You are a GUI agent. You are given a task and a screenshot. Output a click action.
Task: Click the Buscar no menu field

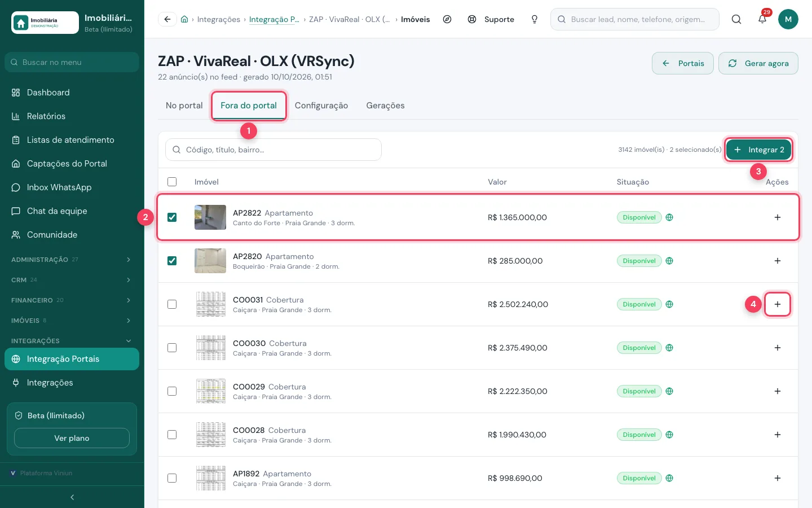click(x=72, y=62)
